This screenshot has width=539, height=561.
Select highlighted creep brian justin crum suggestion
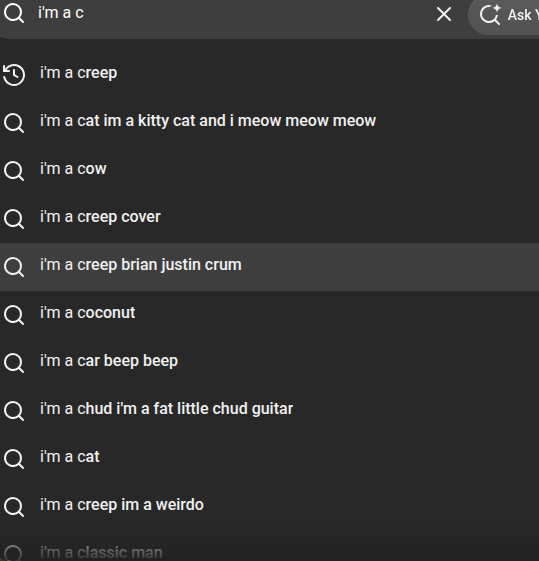coord(269,267)
